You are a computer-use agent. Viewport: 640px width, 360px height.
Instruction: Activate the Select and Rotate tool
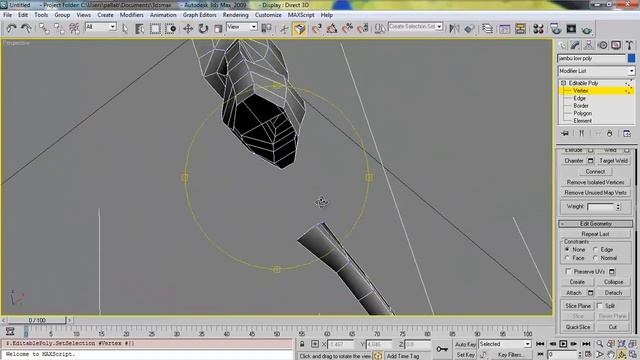(x=203, y=28)
